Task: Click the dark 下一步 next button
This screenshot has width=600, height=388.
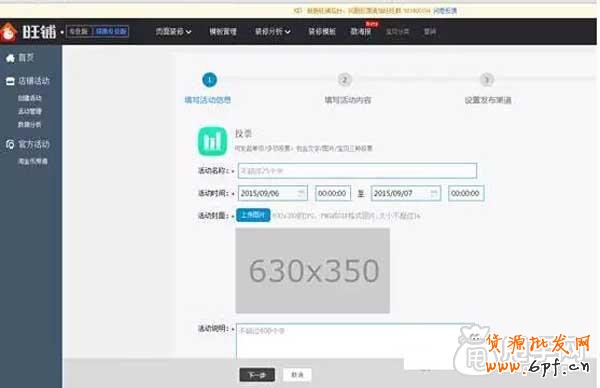Action: [x=257, y=375]
